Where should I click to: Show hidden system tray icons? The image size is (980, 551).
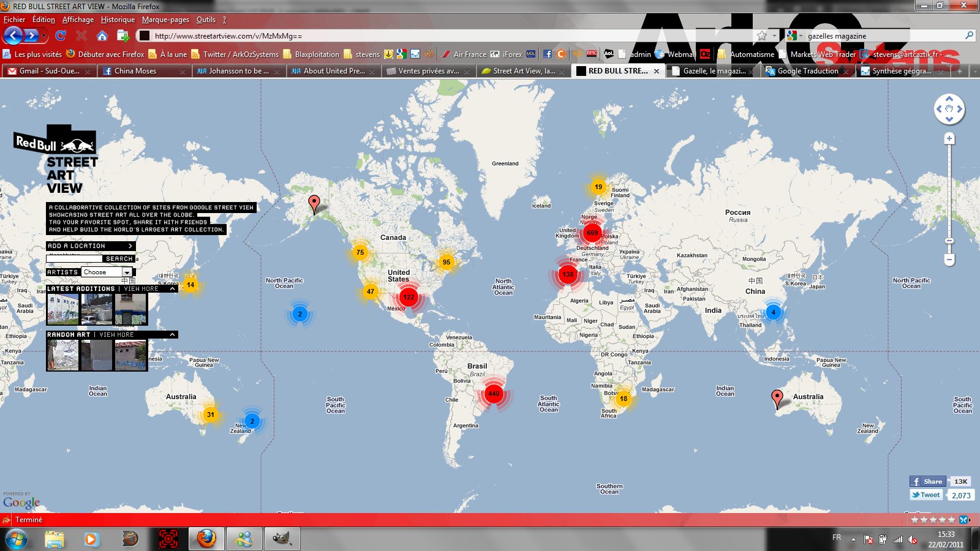click(x=853, y=539)
